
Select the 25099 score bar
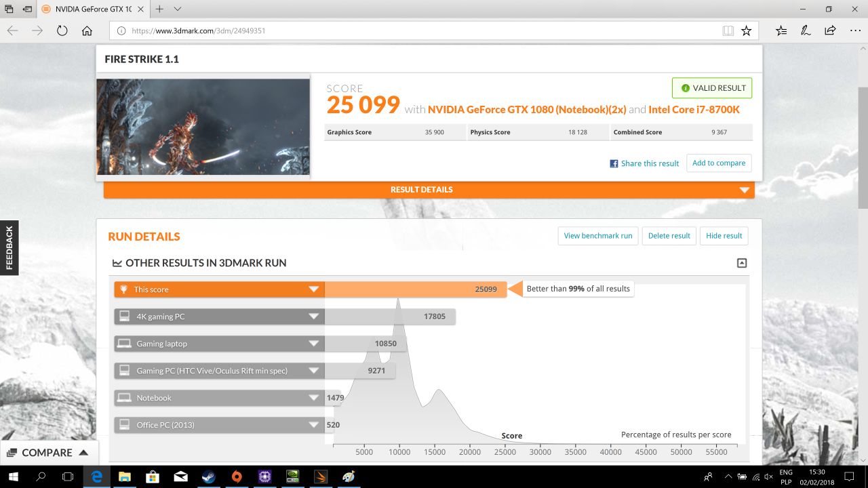416,289
